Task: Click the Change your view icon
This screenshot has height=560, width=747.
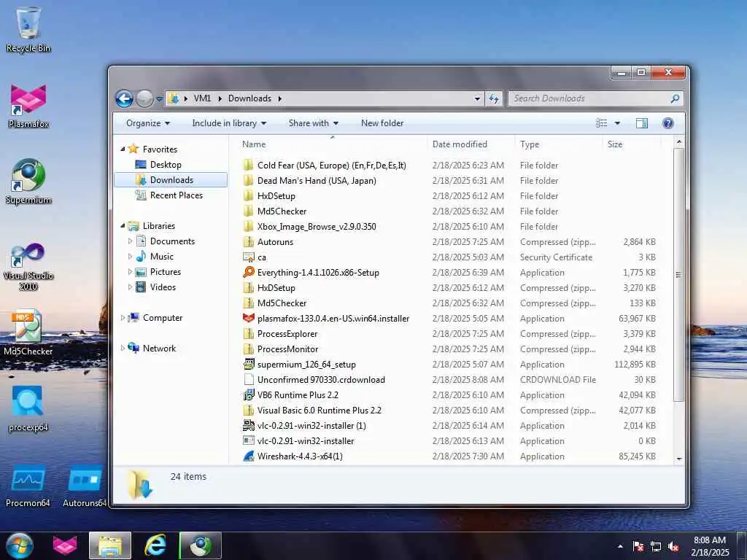Action: click(x=601, y=123)
